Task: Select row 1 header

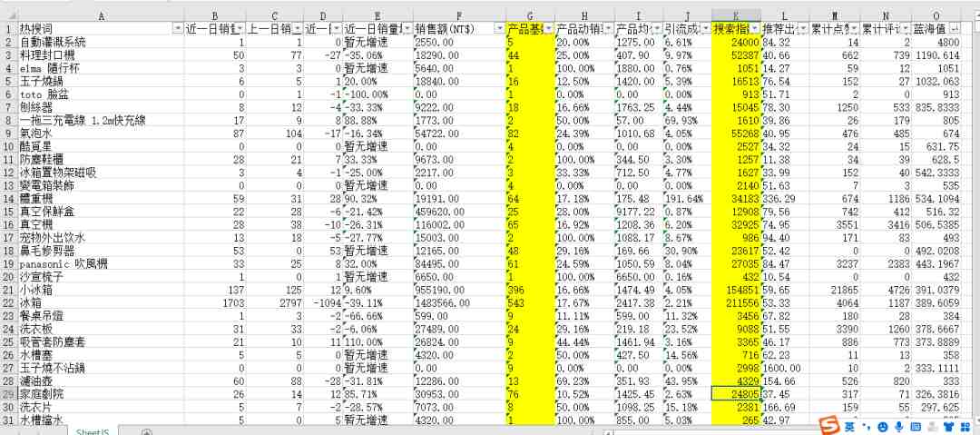Action: pyautogui.click(x=9, y=29)
